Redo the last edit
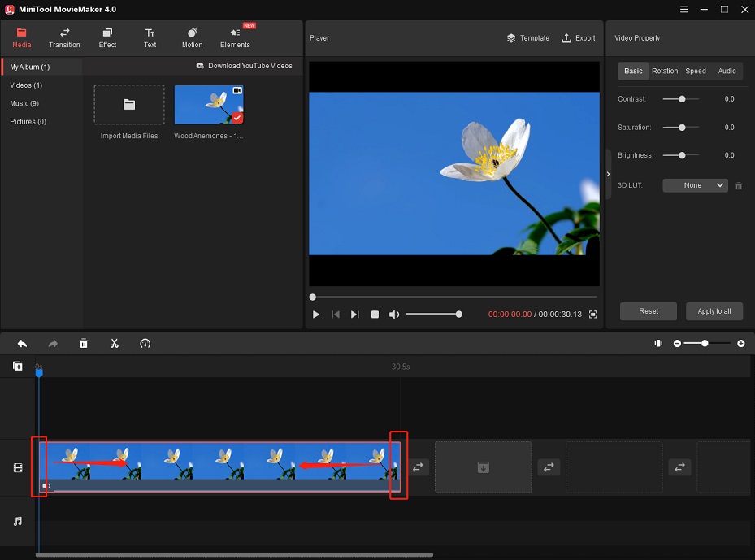This screenshot has width=755, height=560. 53,344
